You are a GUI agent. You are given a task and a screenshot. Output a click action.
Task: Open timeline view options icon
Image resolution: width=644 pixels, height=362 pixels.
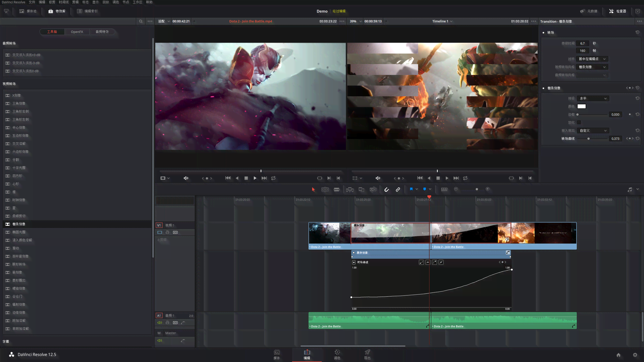444,189
